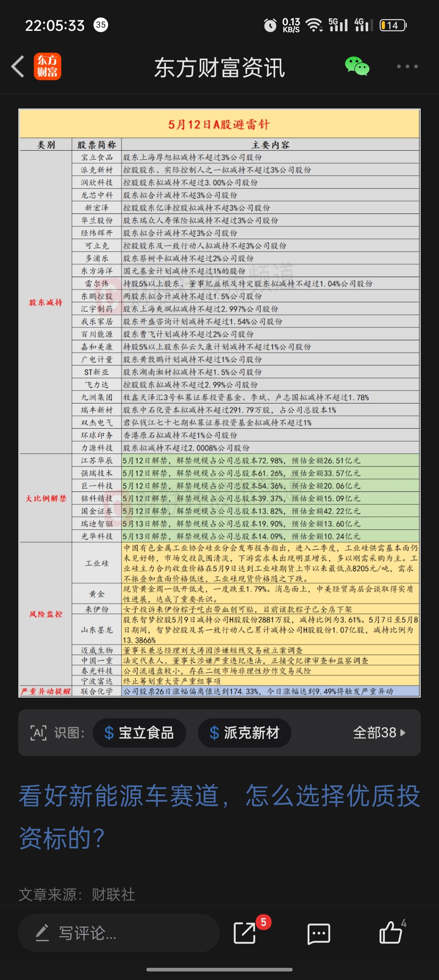The height and width of the screenshot is (980, 439).
Task: Open the three-dot more menu
Action: point(407,66)
